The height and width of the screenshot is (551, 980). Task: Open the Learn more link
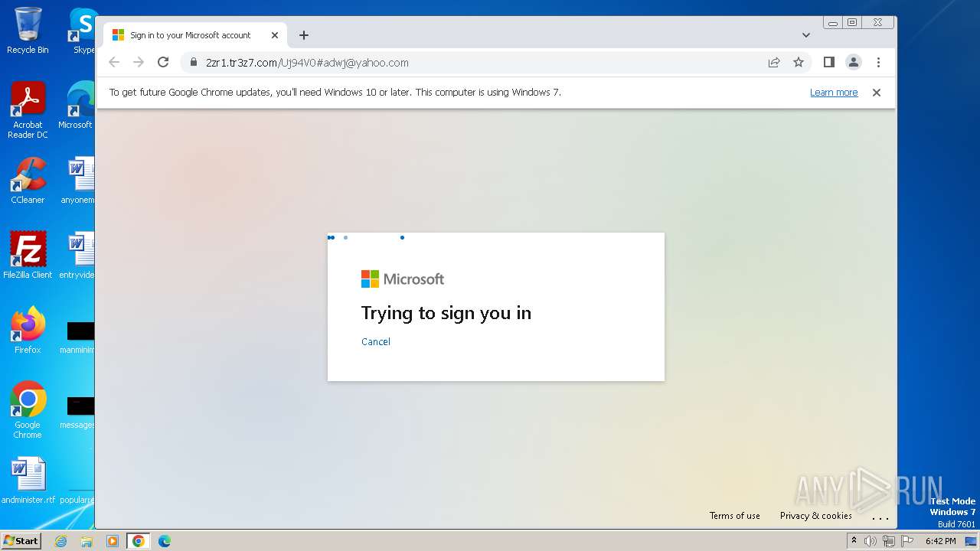tap(834, 93)
